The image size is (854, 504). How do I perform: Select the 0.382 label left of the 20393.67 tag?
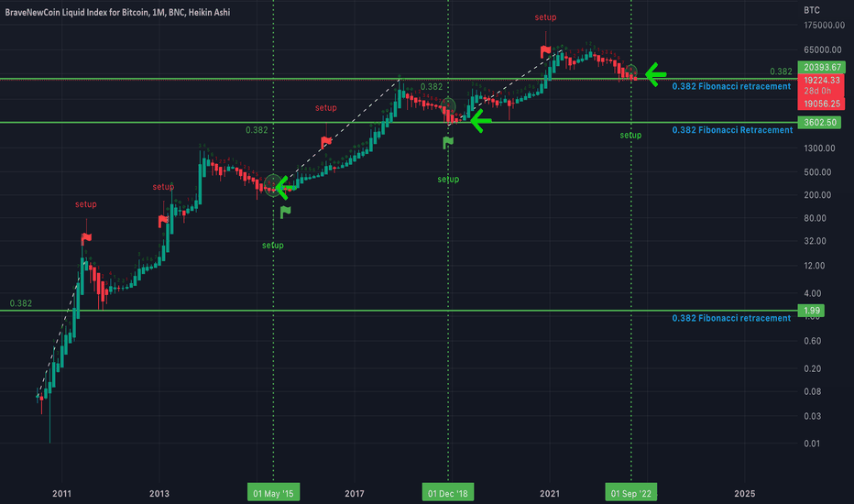coord(781,71)
